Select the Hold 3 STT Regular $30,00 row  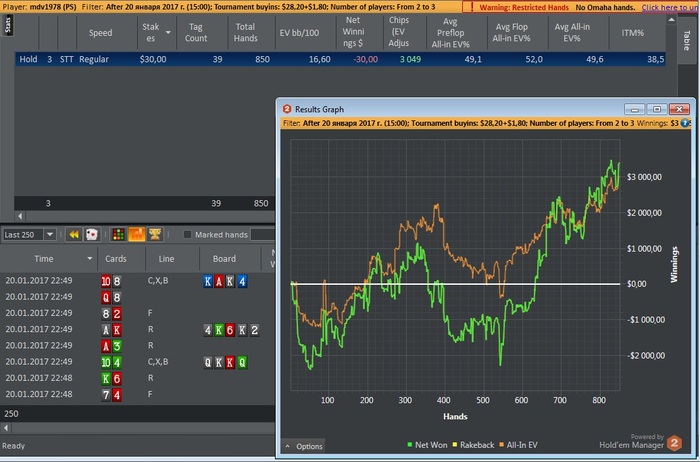[340, 59]
